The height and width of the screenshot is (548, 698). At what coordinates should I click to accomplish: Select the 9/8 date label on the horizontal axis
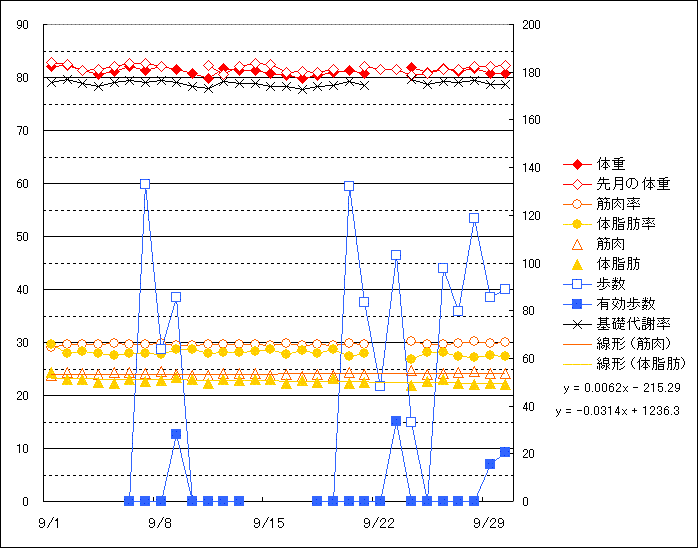tap(160, 523)
